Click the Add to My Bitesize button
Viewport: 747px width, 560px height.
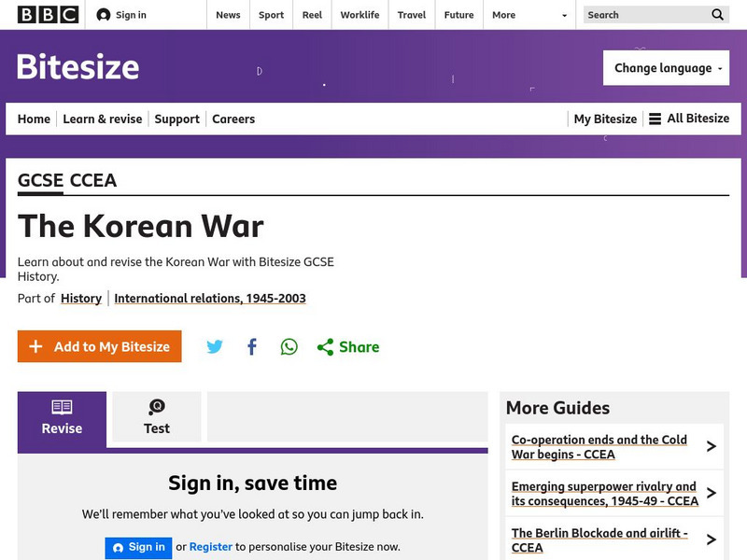(x=99, y=346)
